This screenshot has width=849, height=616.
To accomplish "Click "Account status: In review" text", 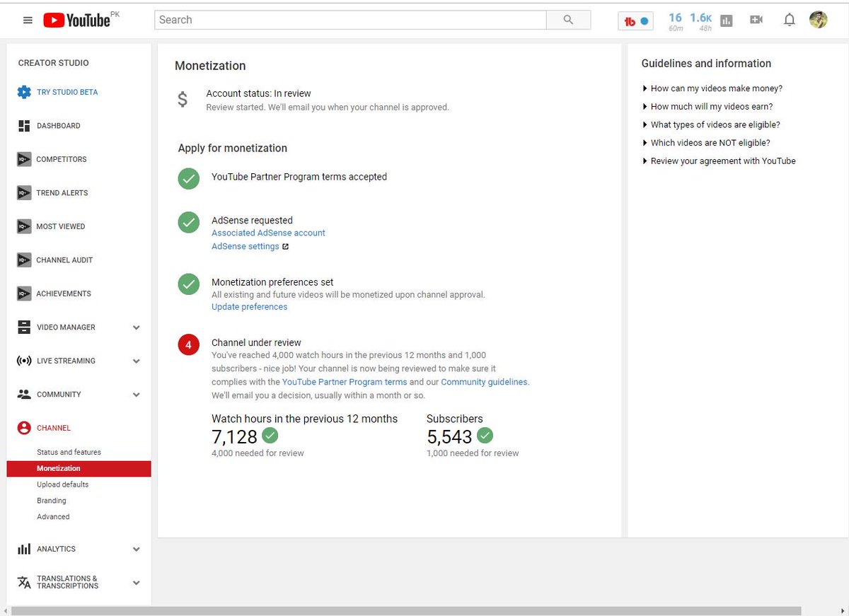I will [258, 93].
